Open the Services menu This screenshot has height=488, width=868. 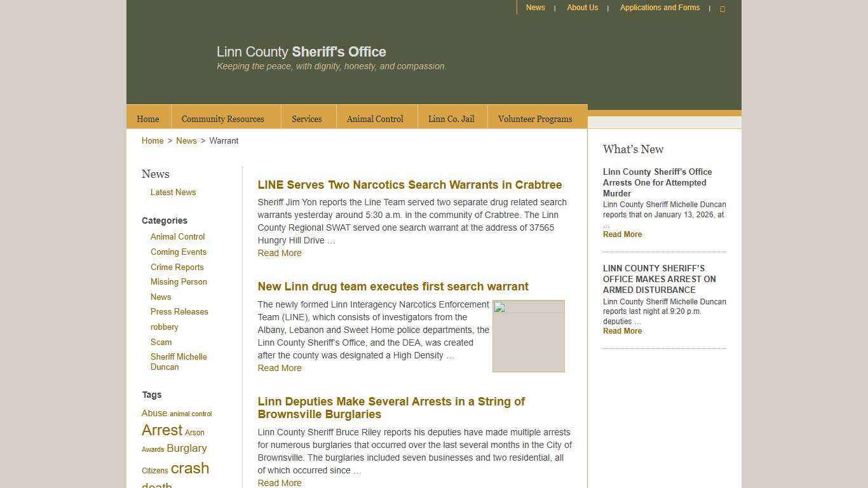click(x=306, y=119)
